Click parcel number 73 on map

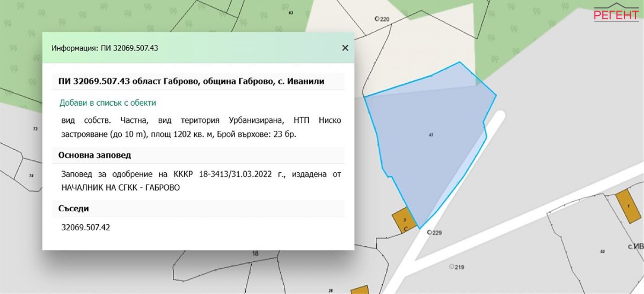click(35, 129)
